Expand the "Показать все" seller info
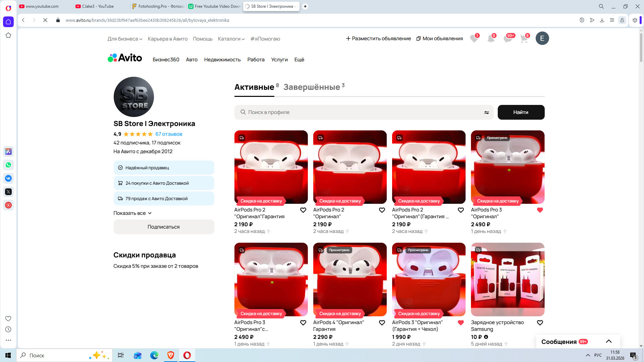 pyautogui.click(x=132, y=213)
